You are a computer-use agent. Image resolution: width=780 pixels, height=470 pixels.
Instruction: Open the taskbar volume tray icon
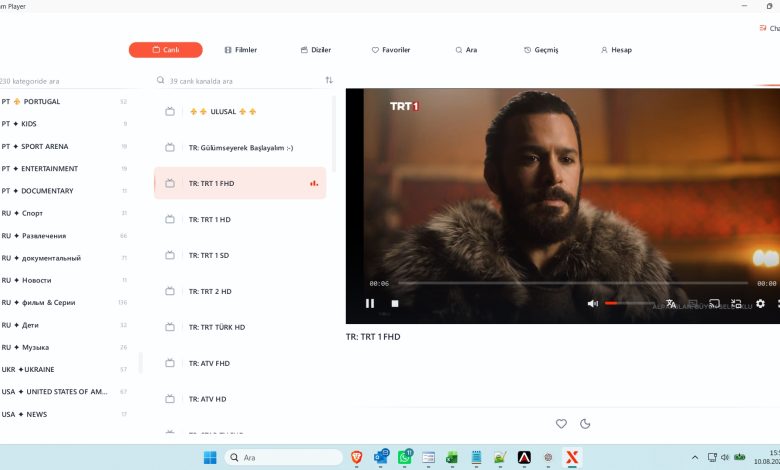click(725, 457)
